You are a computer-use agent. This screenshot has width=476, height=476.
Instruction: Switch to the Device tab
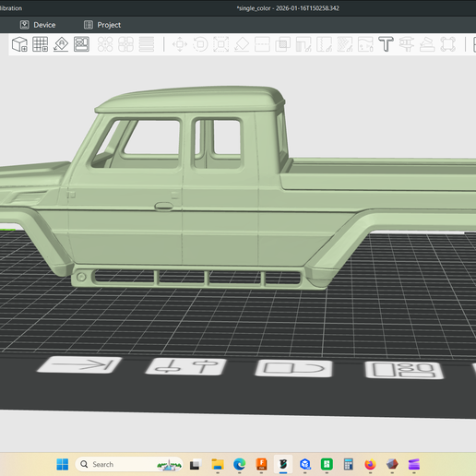point(38,25)
